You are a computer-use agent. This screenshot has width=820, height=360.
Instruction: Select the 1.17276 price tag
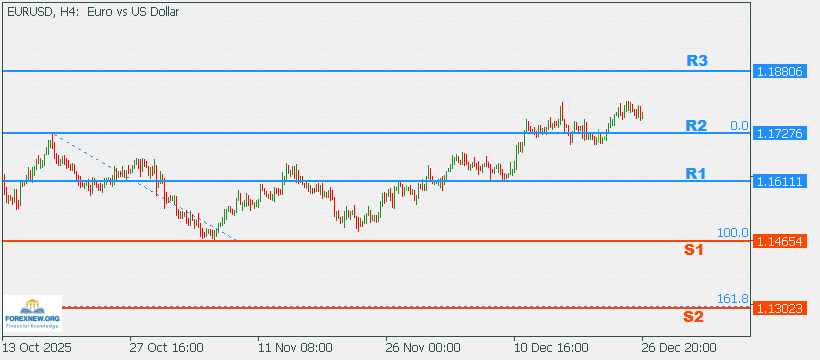779,133
